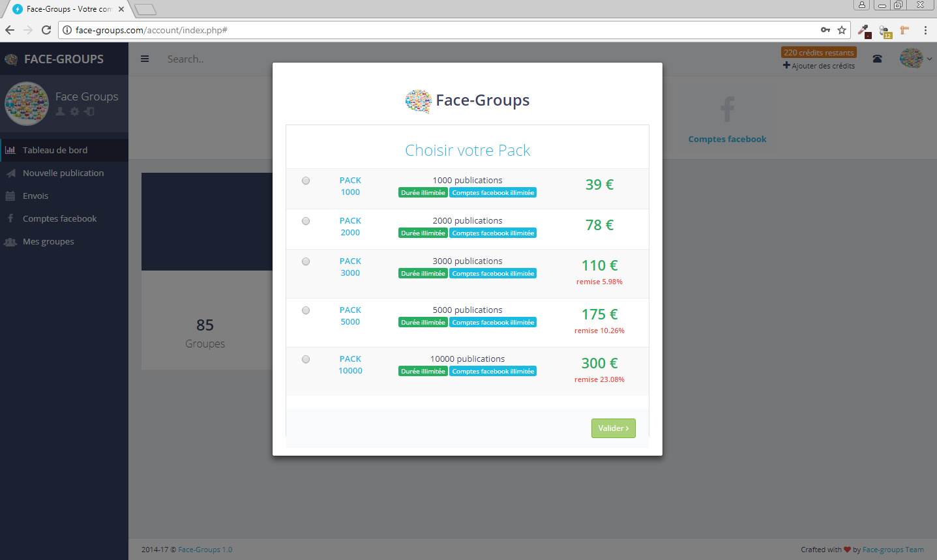Click the hamburger menu icon in the header
Screen dimensions: 937x560
[x=145, y=59]
